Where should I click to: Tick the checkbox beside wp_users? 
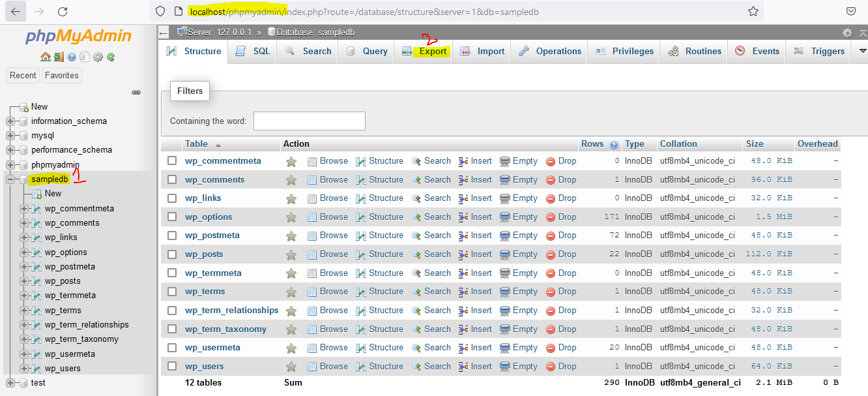pos(172,366)
